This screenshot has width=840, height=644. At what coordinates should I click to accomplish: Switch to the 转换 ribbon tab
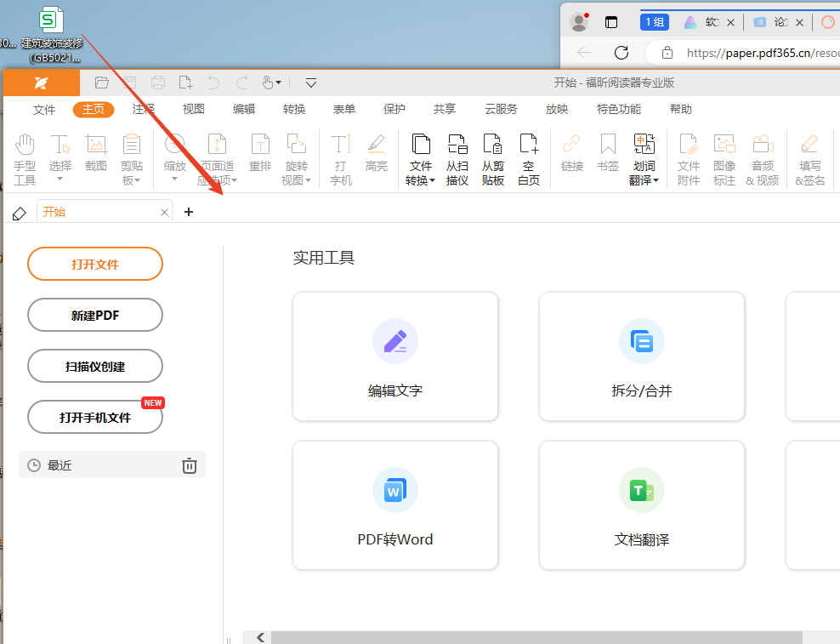pos(294,109)
